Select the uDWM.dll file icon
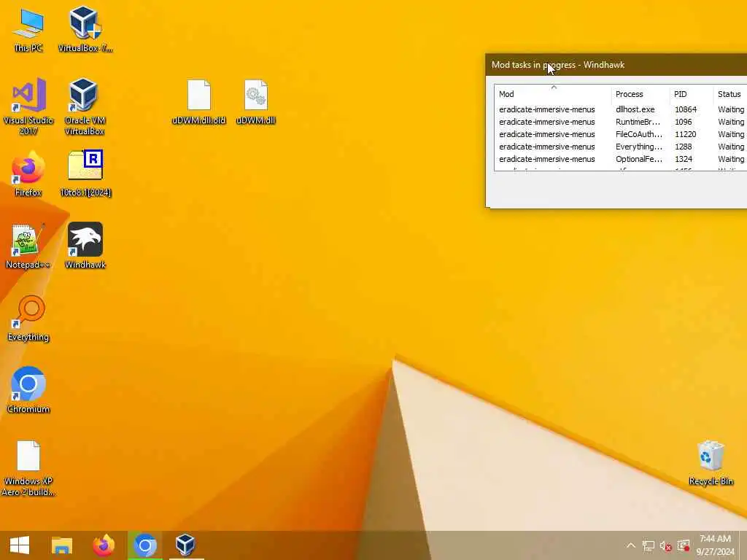 point(256,102)
